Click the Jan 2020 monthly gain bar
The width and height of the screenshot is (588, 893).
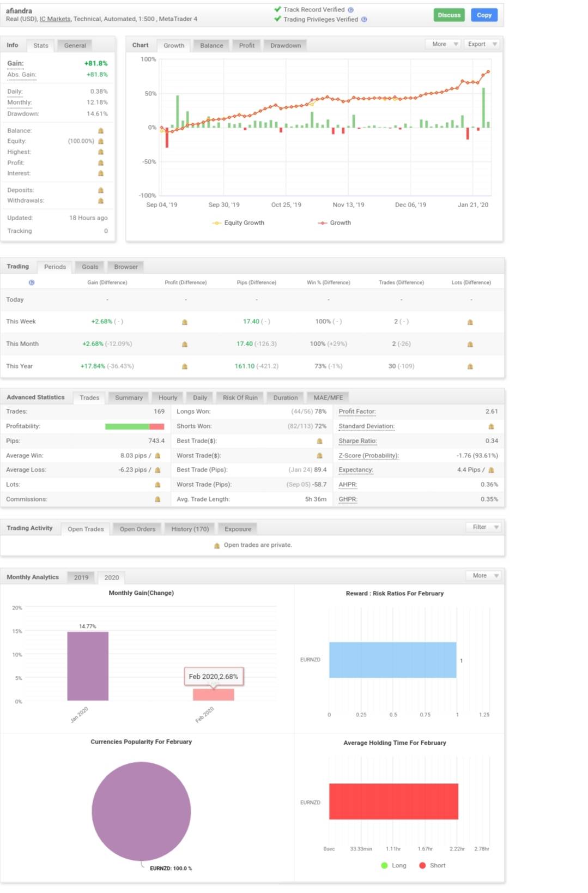(x=88, y=666)
